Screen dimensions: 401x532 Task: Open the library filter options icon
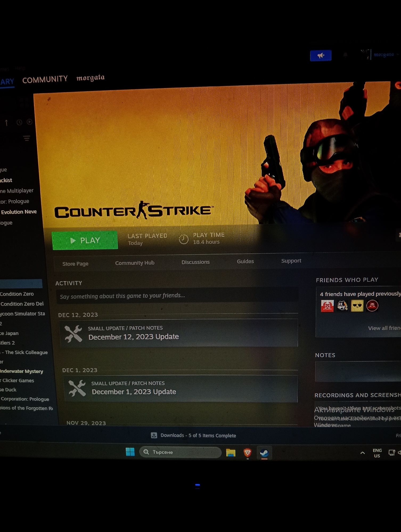(x=26, y=138)
